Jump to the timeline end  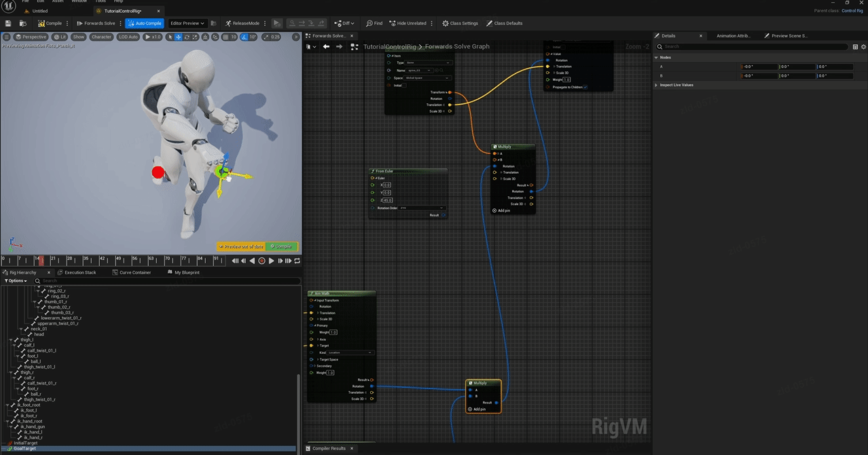click(x=289, y=261)
